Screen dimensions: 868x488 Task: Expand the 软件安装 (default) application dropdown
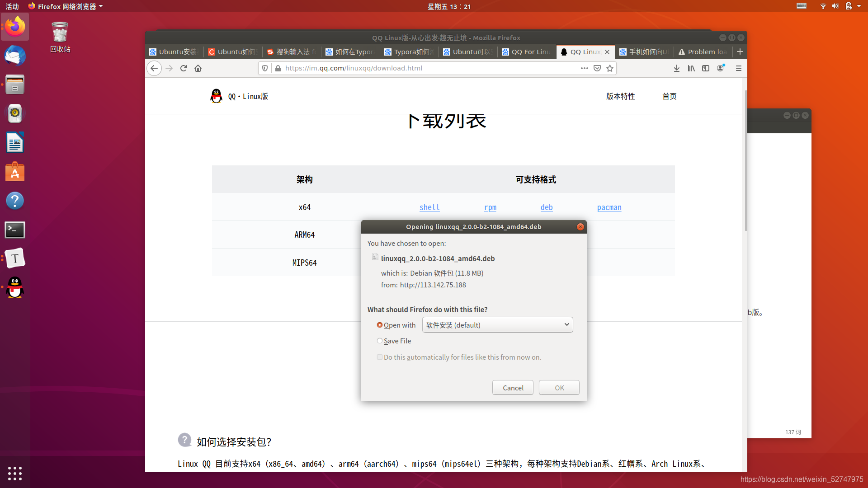tap(497, 325)
